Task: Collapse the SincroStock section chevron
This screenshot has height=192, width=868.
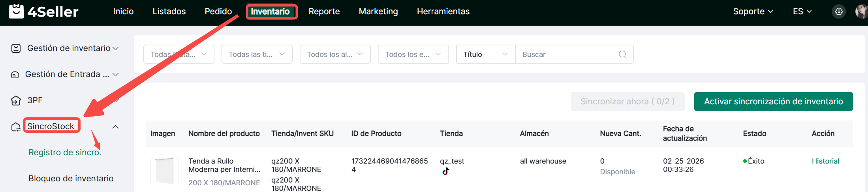Action: 116,127
